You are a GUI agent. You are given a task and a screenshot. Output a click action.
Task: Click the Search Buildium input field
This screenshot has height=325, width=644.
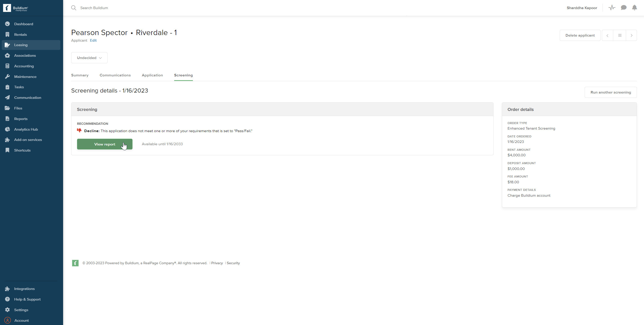(94, 8)
